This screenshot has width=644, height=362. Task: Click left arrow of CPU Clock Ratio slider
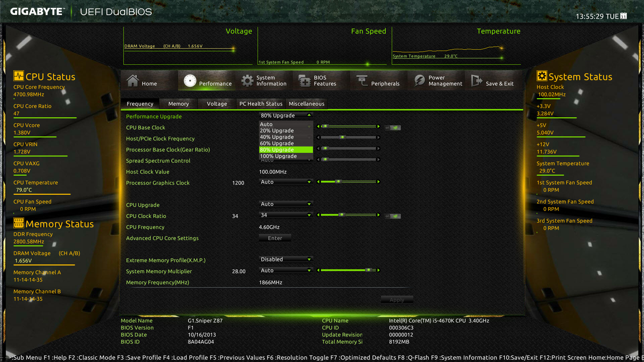318,215
